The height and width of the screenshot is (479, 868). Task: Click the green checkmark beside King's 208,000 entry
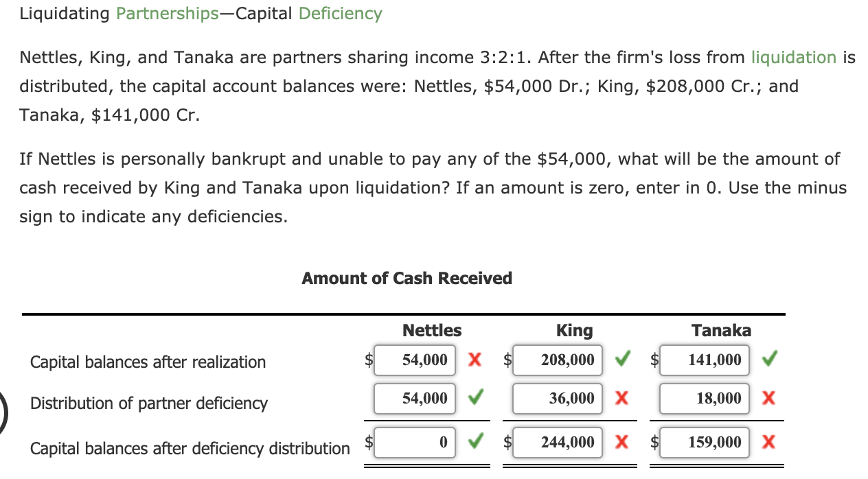(622, 360)
